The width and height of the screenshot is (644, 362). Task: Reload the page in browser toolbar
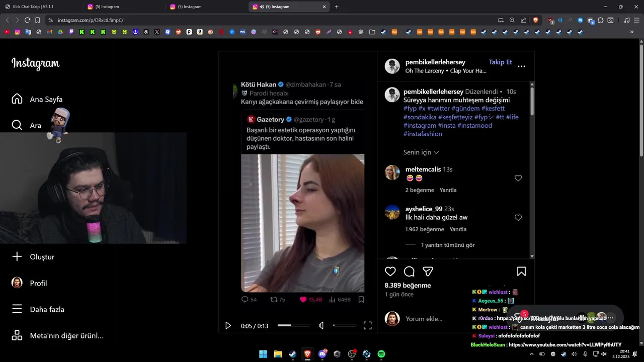pos(27,20)
